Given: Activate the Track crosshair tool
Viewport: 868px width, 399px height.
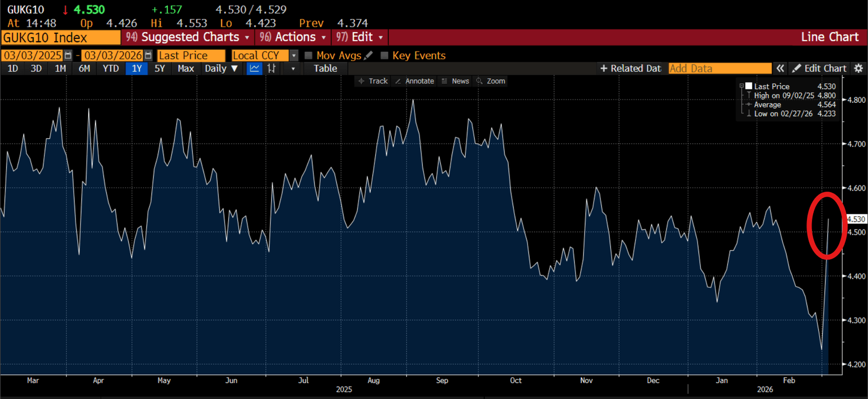Looking at the screenshot, I should click(x=372, y=81).
